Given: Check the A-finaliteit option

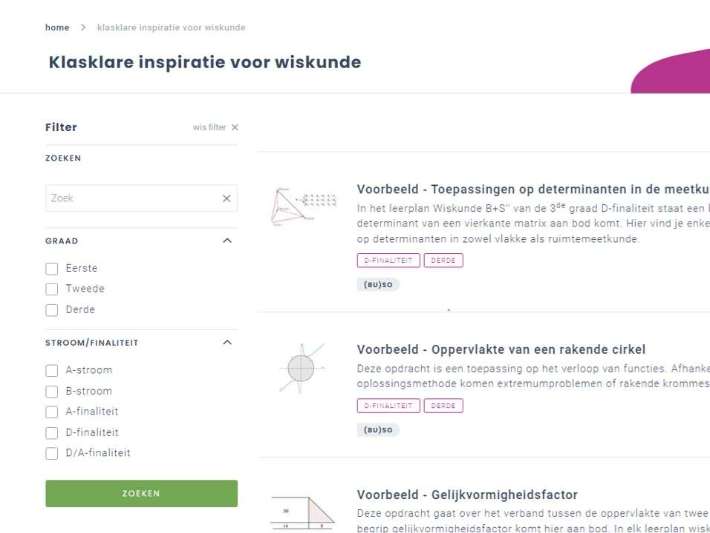Looking at the screenshot, I should click(52, 412).
